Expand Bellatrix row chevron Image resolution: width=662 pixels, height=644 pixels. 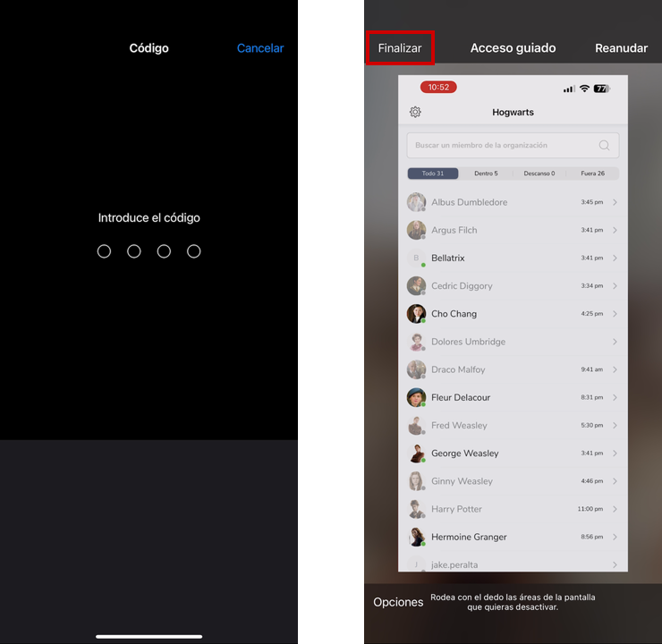(615, 258)
